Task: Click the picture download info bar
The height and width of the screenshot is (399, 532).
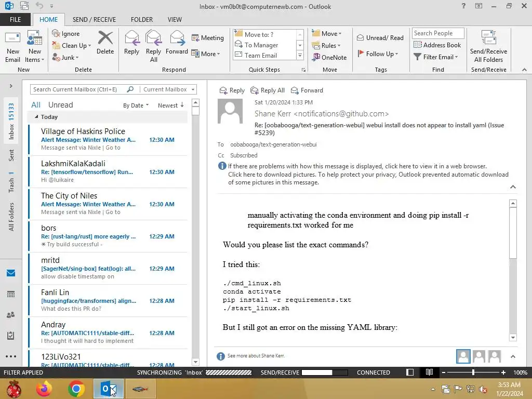Action: (x=368, y=178)
